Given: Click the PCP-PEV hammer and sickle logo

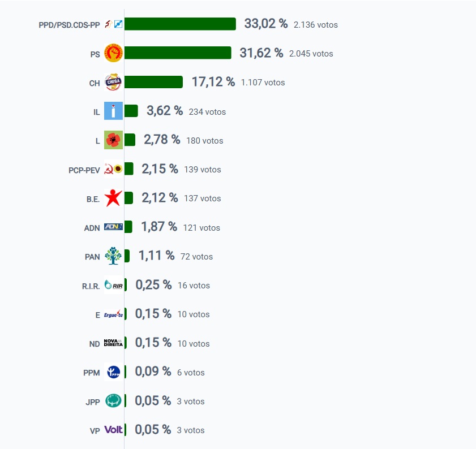Looking at the screenshot, I should tap(113, 169).
